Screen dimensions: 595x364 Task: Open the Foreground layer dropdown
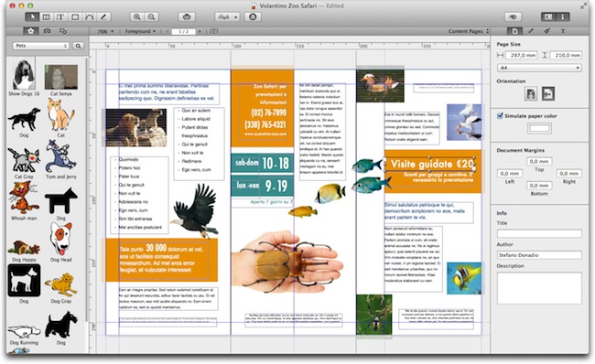[140, 31]
